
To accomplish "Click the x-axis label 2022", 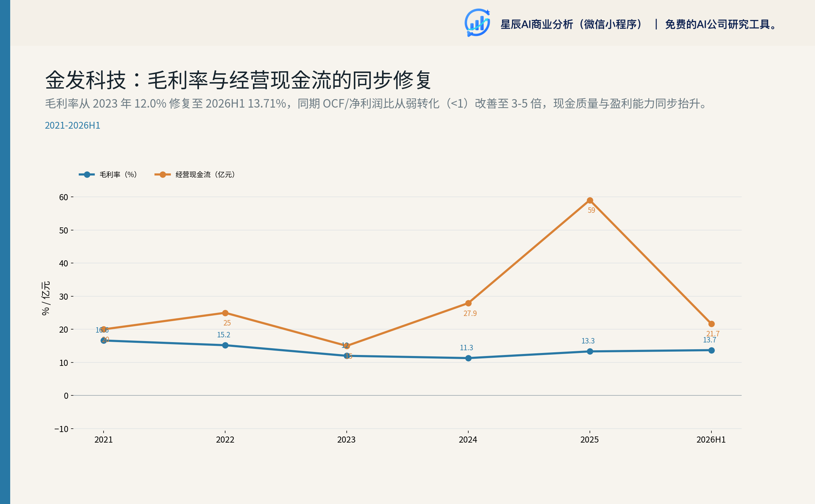I will (225, 440).
